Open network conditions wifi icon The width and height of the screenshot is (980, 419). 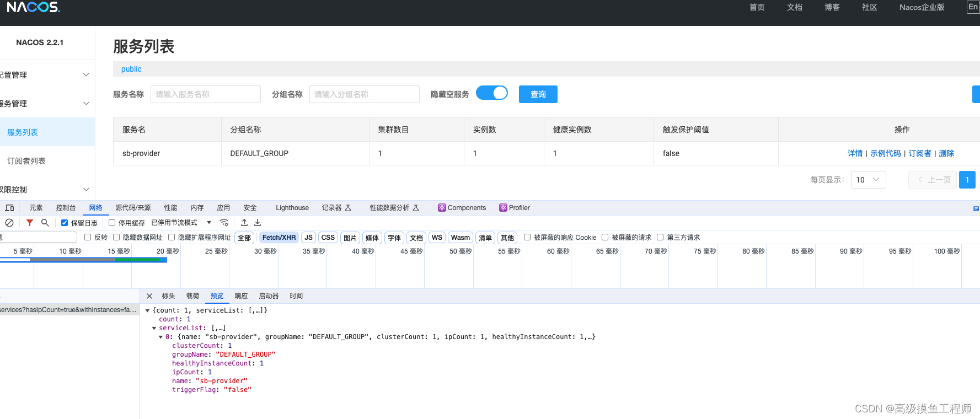(x=224, y=223)
